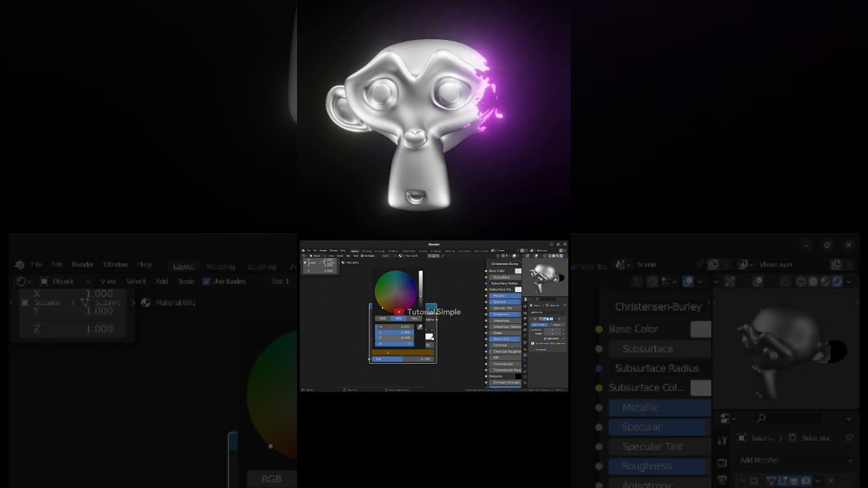Viewport: 868px width, 488px height.
Task: Toggle the Optimal Display checkbox
Action: (545, 338)
